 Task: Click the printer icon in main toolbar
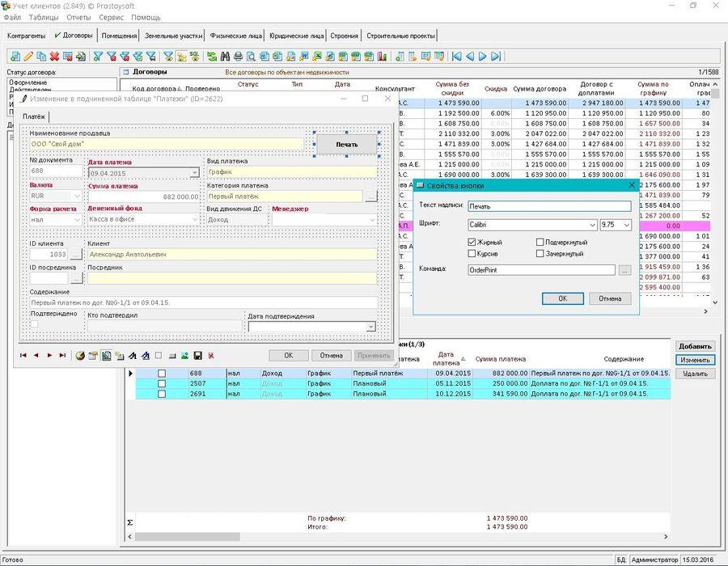(238, 57)
